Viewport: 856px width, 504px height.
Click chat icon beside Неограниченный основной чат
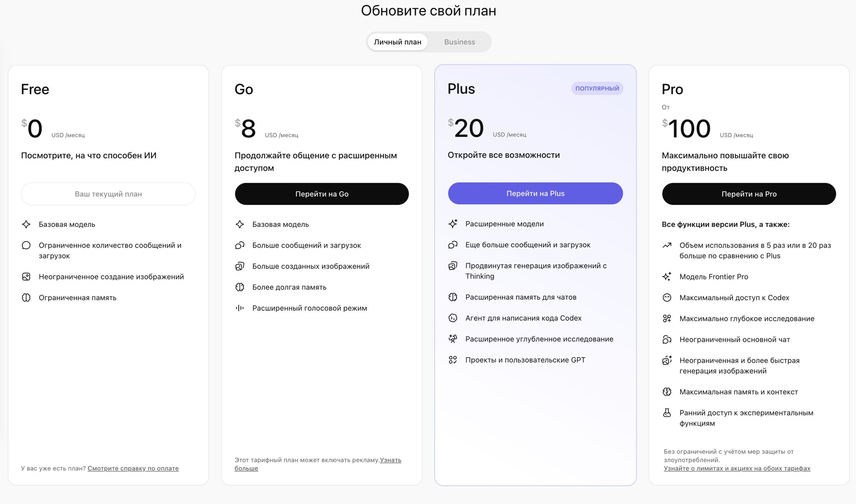click(667, 339)
